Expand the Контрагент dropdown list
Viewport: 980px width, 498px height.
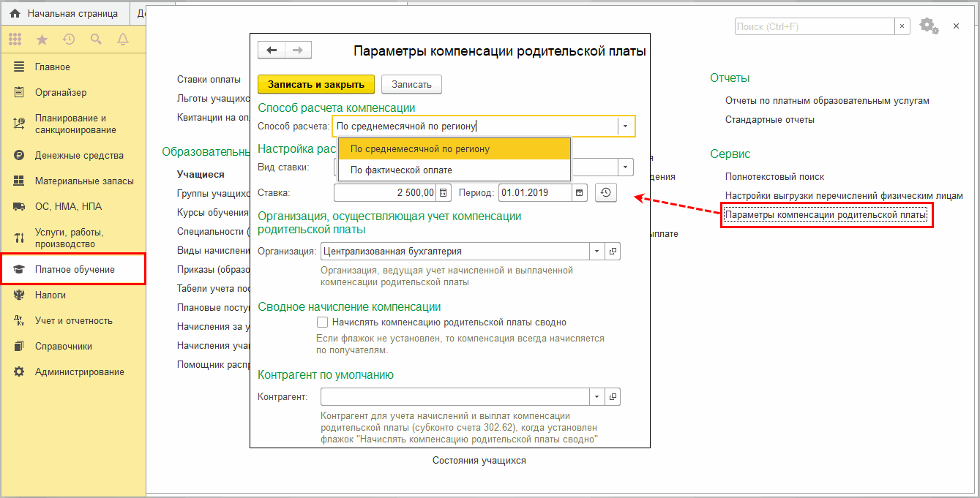click(x=597, y=397)
